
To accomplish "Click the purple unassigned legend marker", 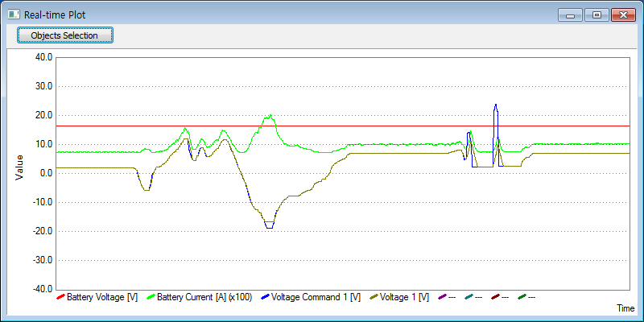I will (442, 297).
